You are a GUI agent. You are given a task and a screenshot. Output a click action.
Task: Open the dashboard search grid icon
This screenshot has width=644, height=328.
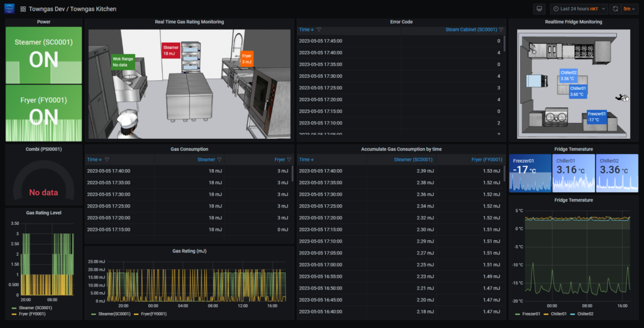click(23, 9)
